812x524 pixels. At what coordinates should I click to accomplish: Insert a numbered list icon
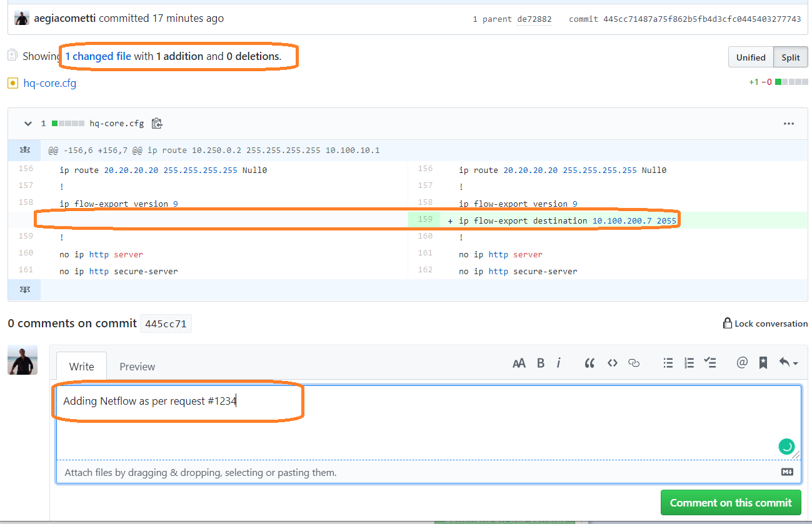(689, 363)
